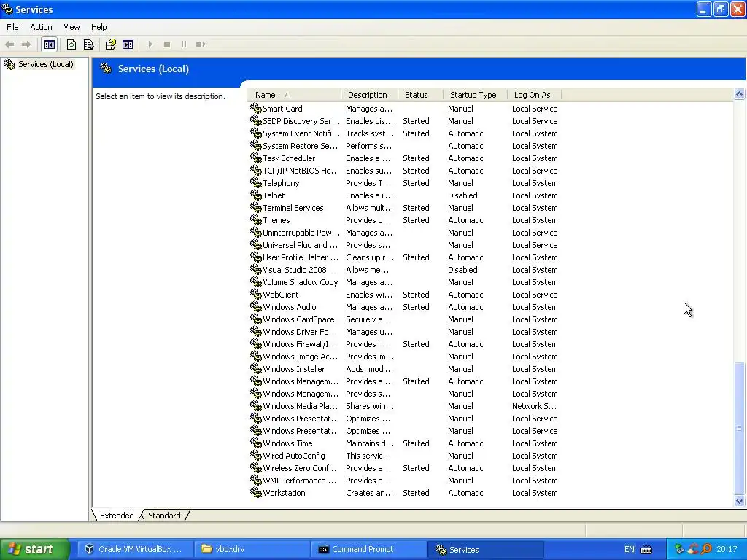This screenshot has width=747, height=560.
Task: Select the Volume Shadow Copy row
Action: coord(404,282)
